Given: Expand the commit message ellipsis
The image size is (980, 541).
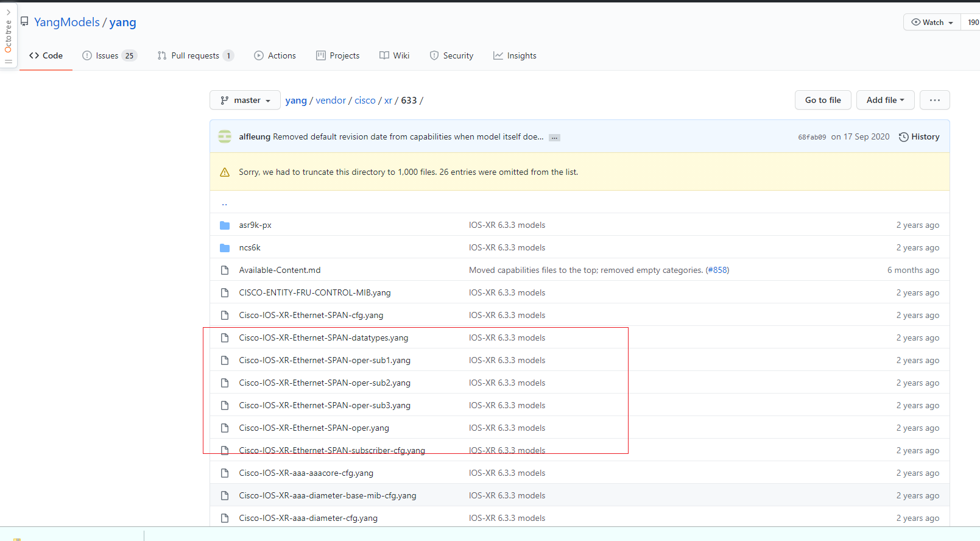Looking at the screenshot, I should pos(554,138).
